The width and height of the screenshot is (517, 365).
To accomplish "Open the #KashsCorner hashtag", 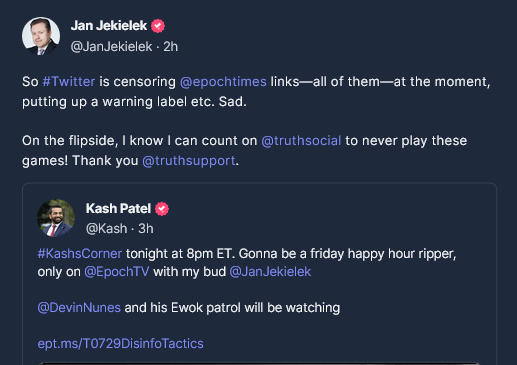I will point(80,254).
